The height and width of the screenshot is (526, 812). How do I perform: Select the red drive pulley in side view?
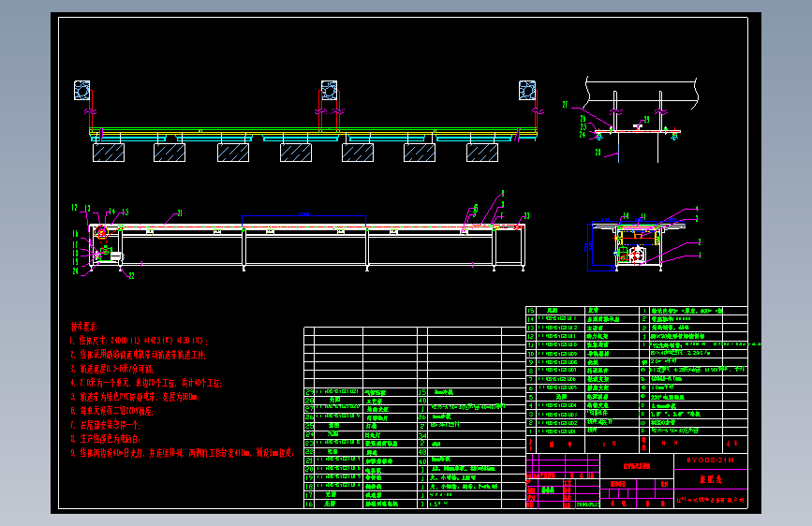pyautogui.click(x=101, y=232)
